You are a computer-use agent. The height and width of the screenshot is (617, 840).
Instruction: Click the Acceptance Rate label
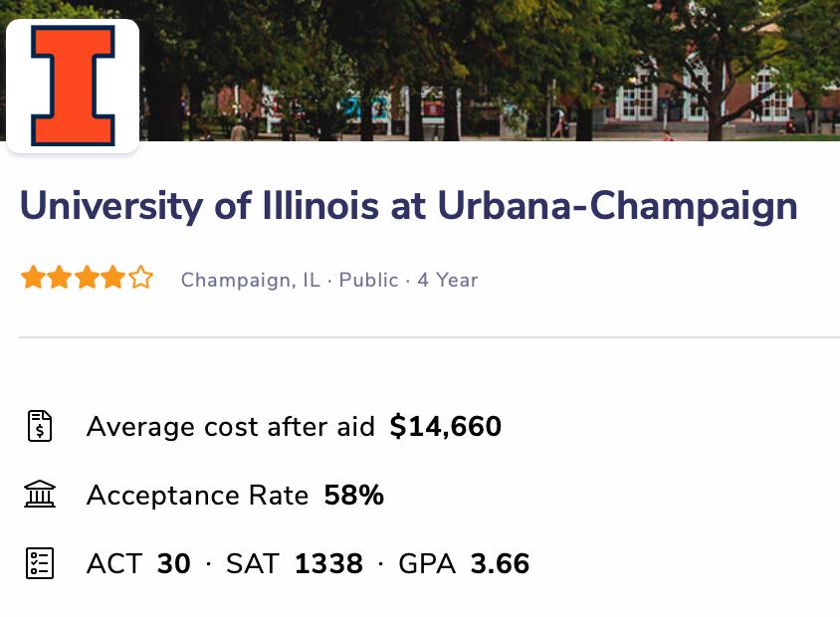click(197, 496)
